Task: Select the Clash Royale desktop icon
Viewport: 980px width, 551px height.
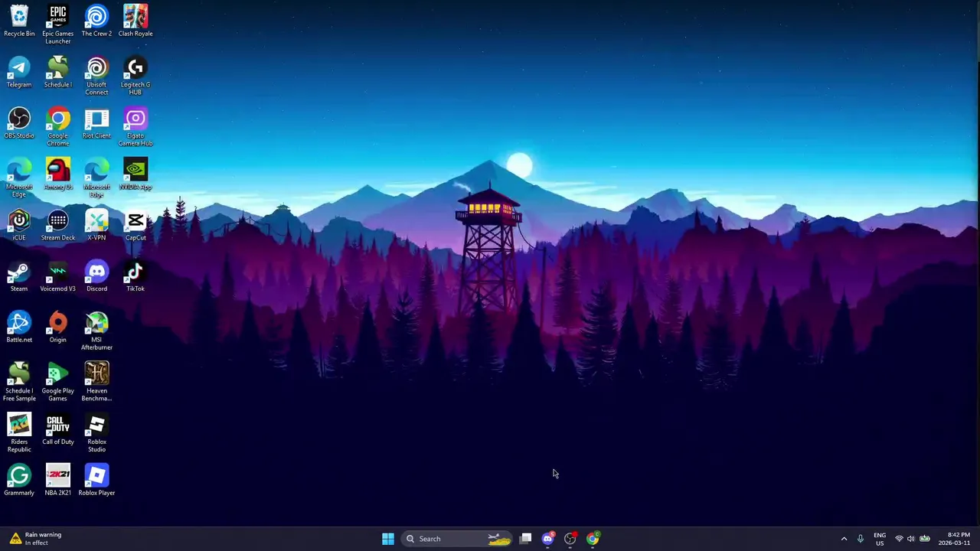Action: [x=136, y=21]
